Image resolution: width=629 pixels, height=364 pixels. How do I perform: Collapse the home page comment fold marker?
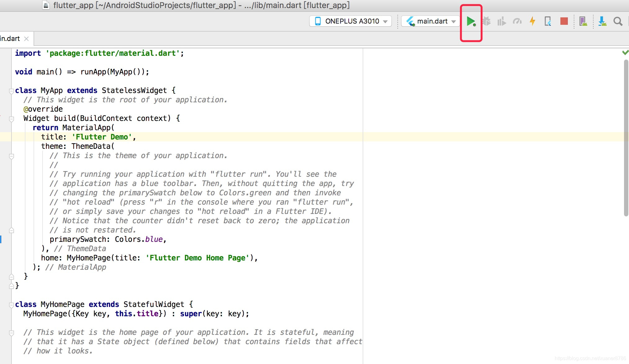pos(11,333)
